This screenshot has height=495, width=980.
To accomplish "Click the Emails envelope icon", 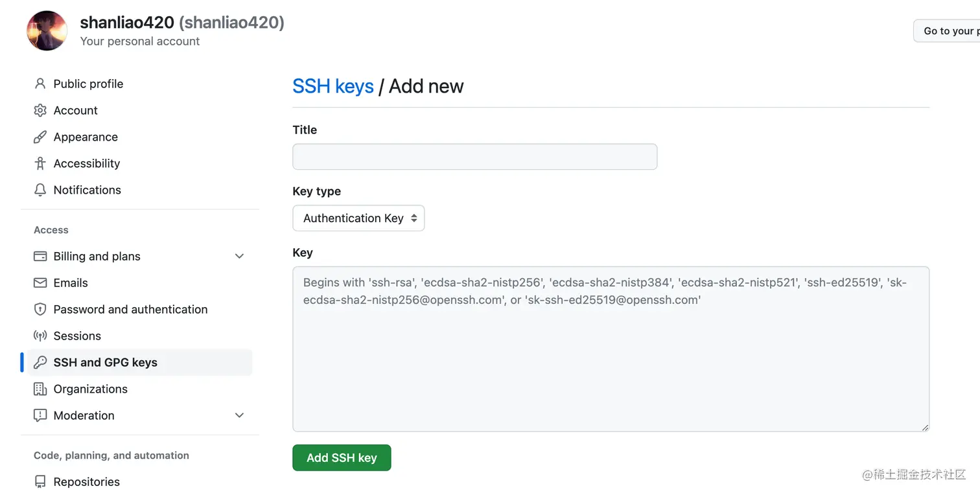I will [x=40, y=282].
